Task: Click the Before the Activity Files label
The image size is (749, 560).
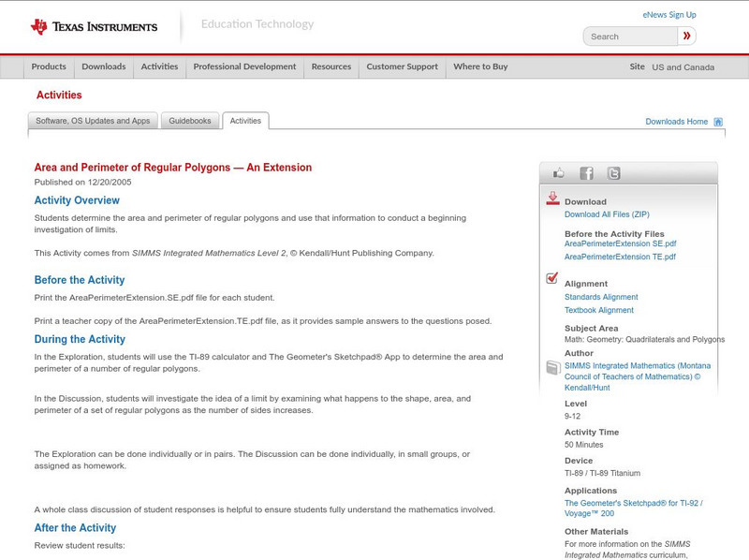Action: tap(614, 234)
